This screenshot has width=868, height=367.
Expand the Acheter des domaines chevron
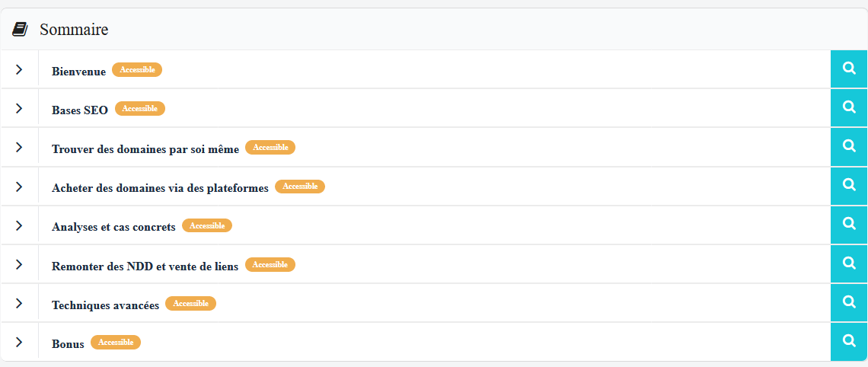19,187
